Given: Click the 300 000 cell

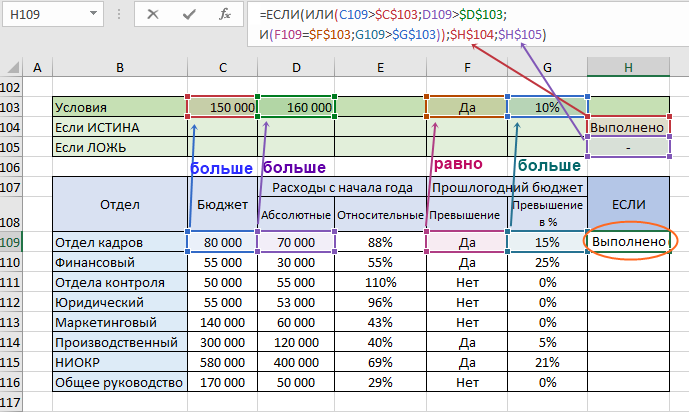Looking at the screenshot, I should (222, 342).
